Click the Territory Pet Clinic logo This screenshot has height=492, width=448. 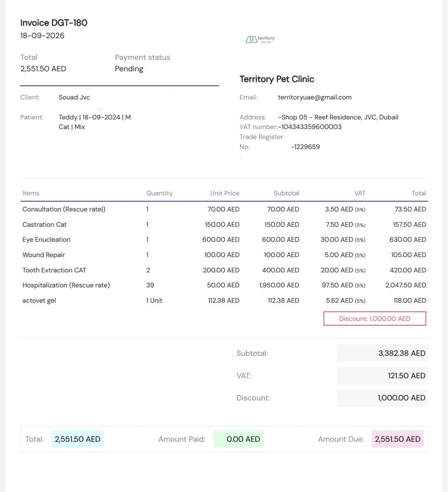point(260,39)
